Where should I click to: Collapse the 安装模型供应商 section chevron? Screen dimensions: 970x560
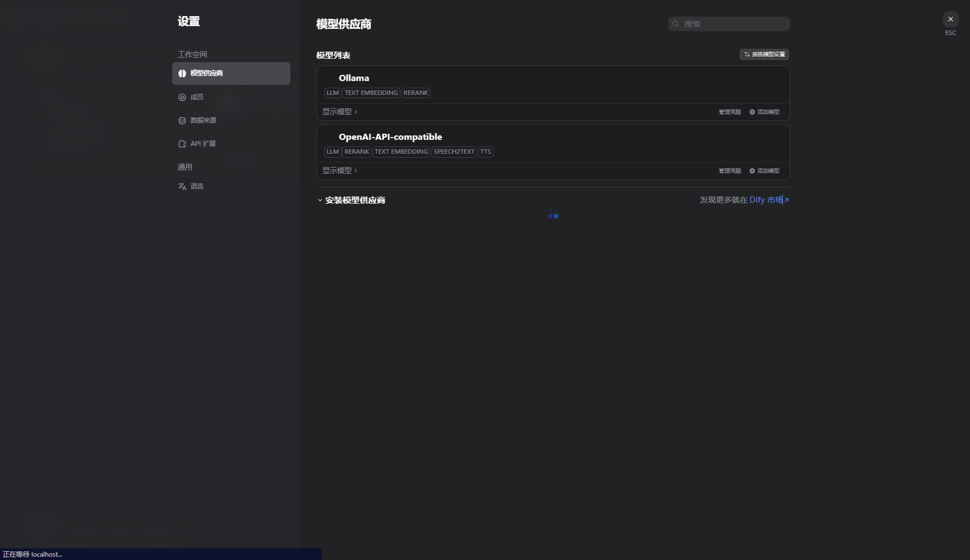[320, 200]
